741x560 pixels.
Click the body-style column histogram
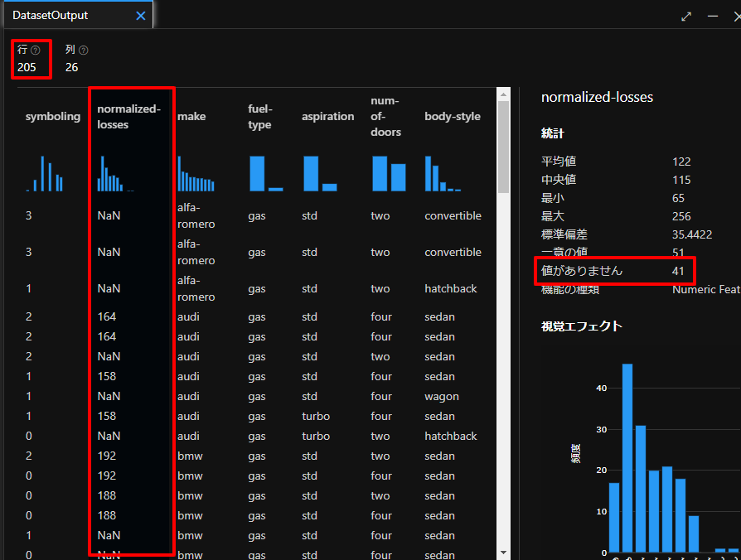[x=441, y=174]
